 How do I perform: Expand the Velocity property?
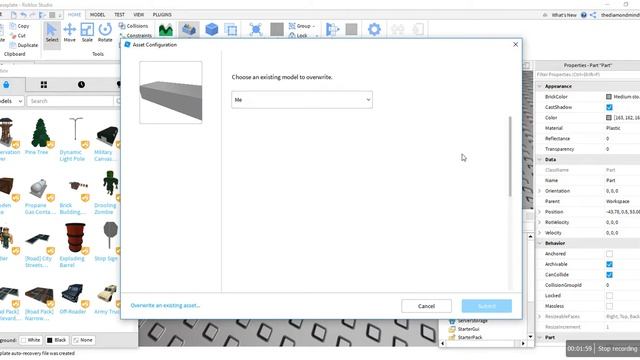pyautogui.click(x=540, y=233)
